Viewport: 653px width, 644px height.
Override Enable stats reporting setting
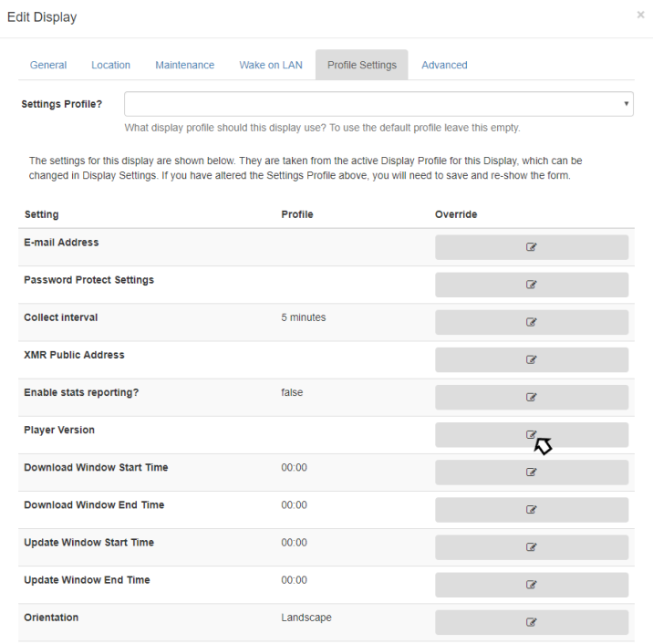click(531, 397)
